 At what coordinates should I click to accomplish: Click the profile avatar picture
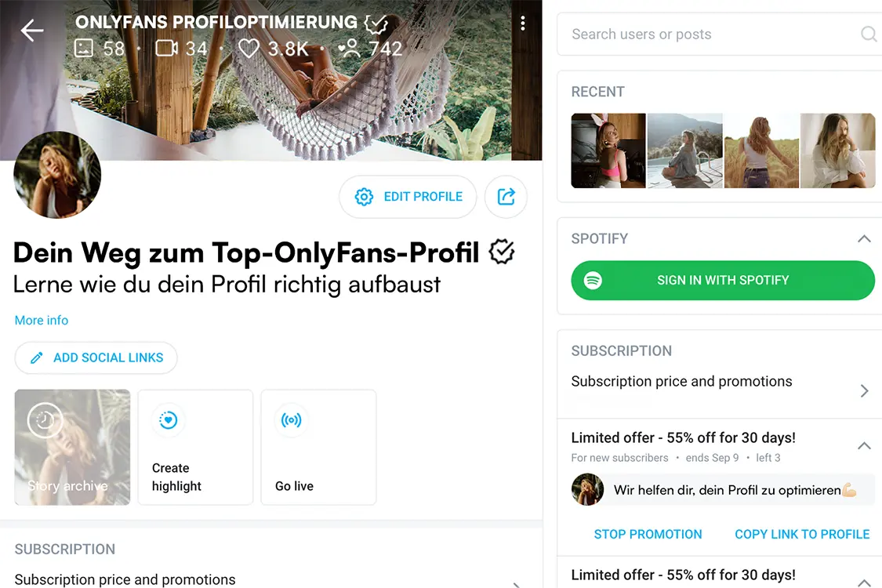click(x=57, y=175)
